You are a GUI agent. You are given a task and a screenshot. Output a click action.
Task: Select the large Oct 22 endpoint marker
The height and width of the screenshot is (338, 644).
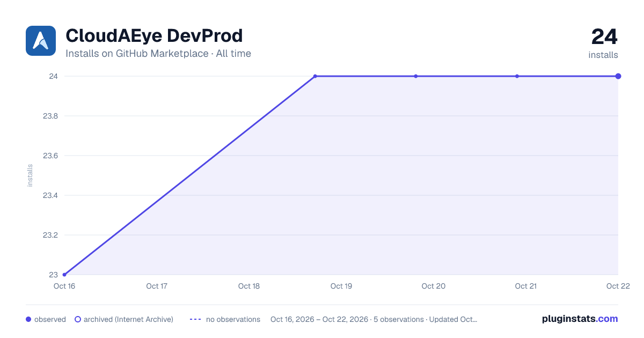coord(618,76)
